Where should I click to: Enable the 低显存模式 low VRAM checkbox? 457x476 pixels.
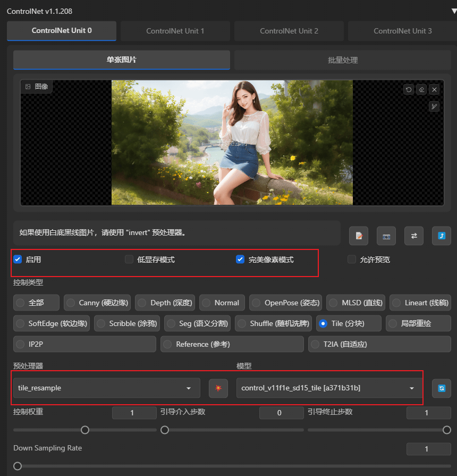[x=129, y=260]
